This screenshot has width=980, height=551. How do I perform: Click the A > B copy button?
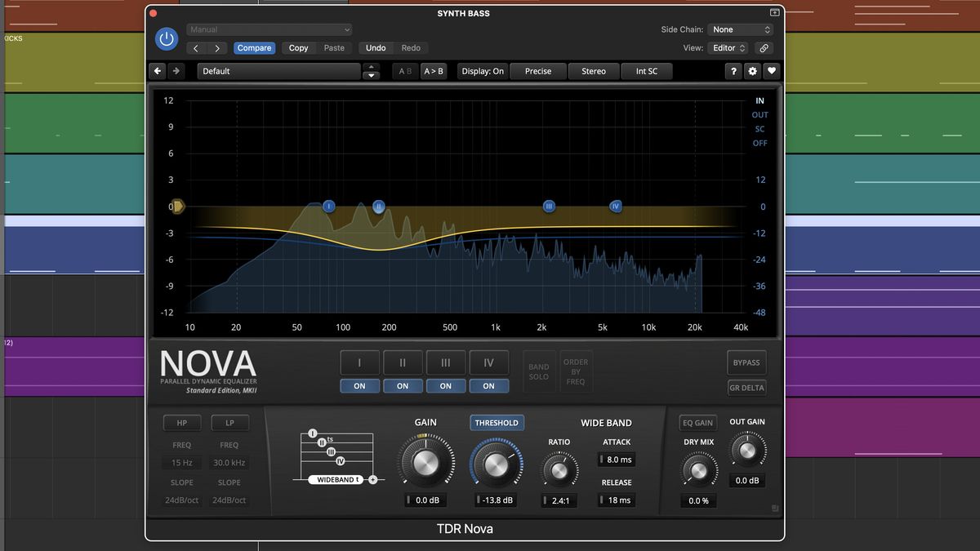point(433,71)
